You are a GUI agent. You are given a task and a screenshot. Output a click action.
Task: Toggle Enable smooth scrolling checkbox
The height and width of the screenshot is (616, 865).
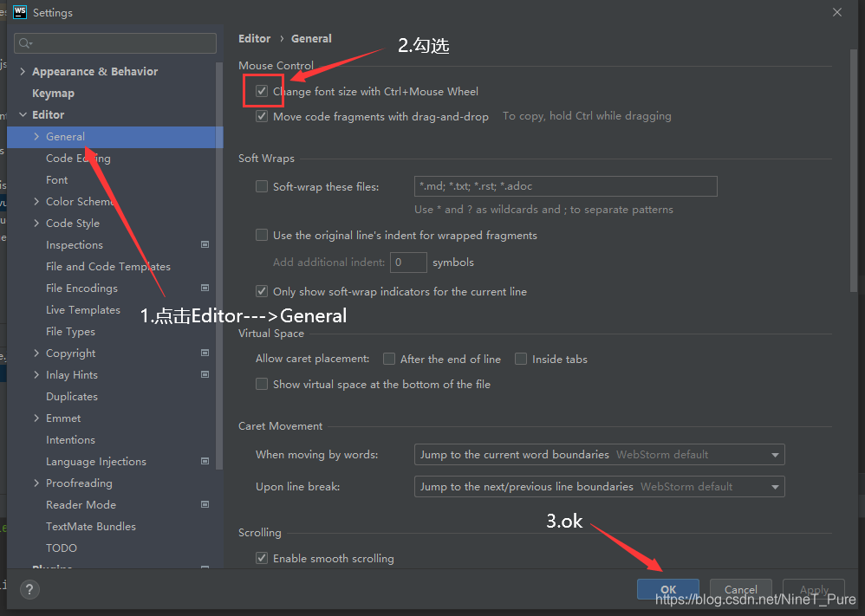coord(262,558)
